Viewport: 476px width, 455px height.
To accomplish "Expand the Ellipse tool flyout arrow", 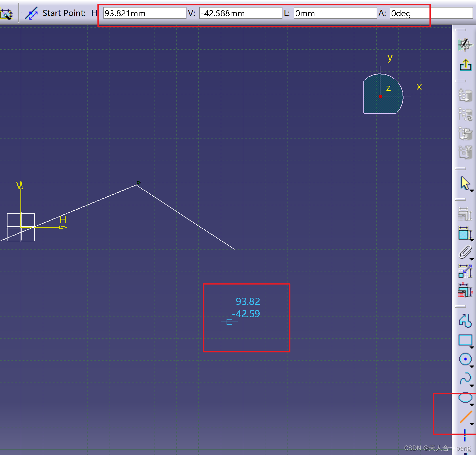I will tap(472, 405).
